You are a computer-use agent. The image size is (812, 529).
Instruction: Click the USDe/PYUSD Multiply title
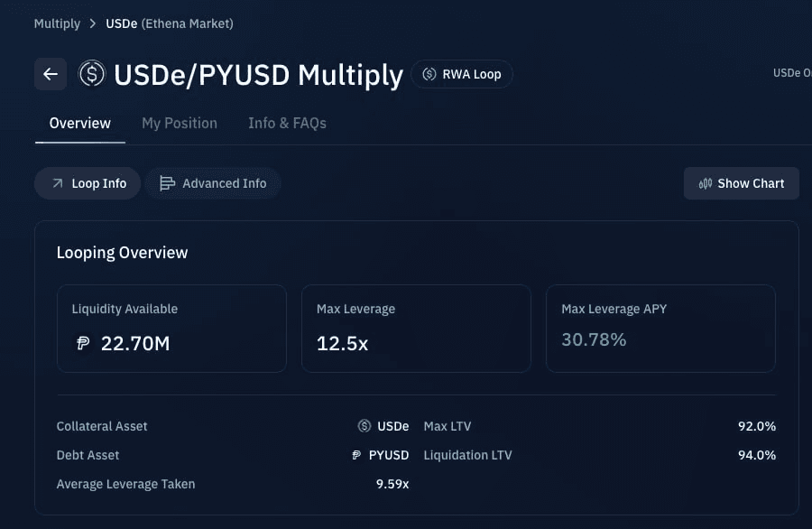tap(258, 75)
